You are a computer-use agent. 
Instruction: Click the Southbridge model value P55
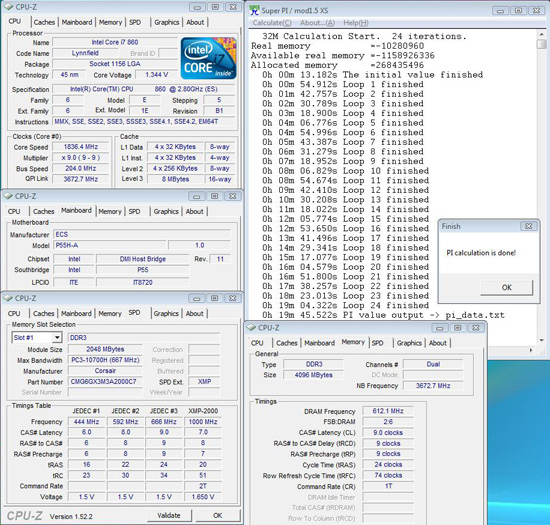tap(142, 270)
